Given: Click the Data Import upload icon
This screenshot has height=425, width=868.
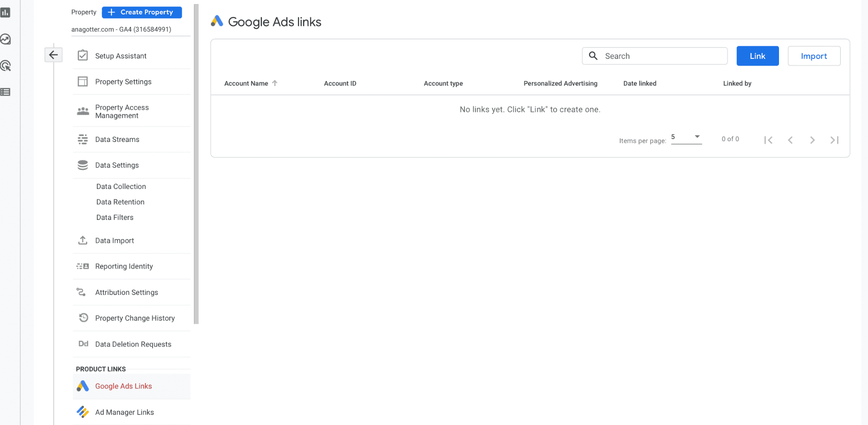Looking at the screenshot, I should click(x=83, y=240).
